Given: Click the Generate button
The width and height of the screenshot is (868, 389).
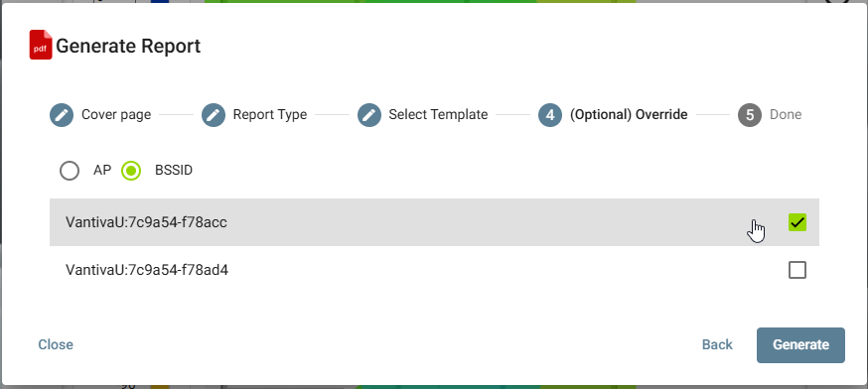Looking at the screenshot, I should [800, 344].
